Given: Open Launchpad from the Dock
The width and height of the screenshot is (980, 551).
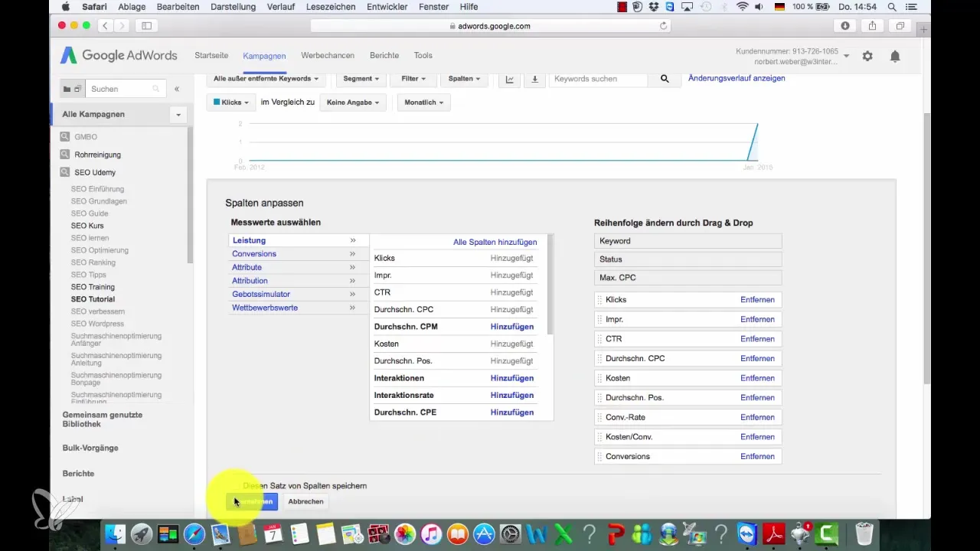Looking at the screenshot, I should click(142, 533).
